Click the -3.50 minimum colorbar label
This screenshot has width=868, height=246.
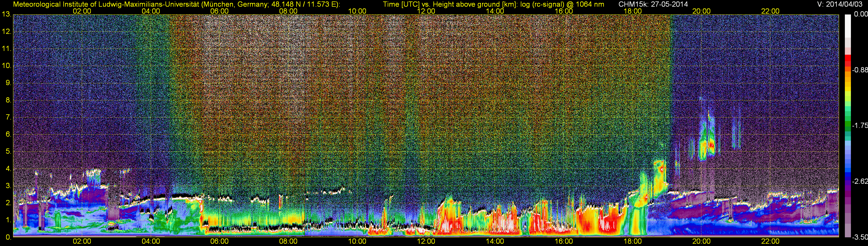(x=860, y=237)
